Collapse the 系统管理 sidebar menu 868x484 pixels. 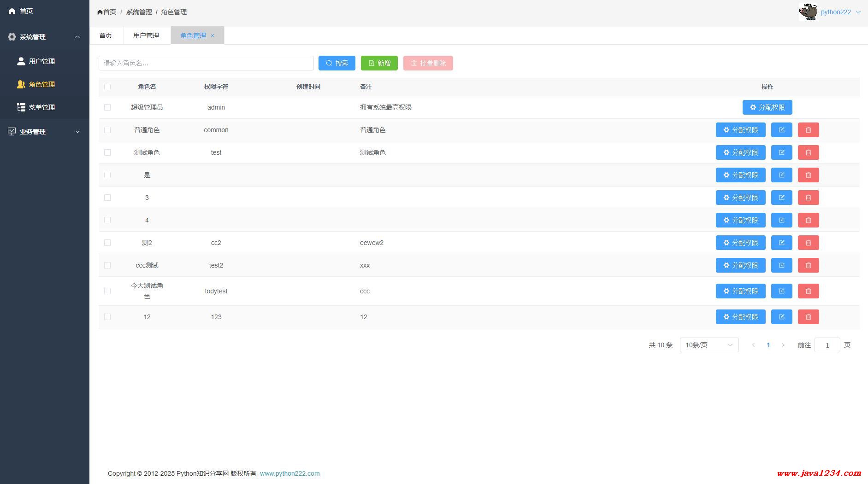point(45,37)
